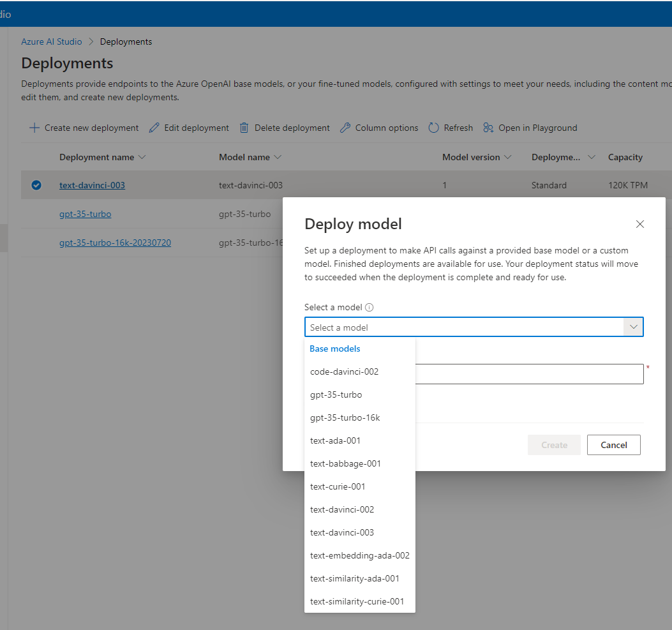Click the trash icon for Delete deployment
This screenshot has height=630, width=672.
[244, 128]
